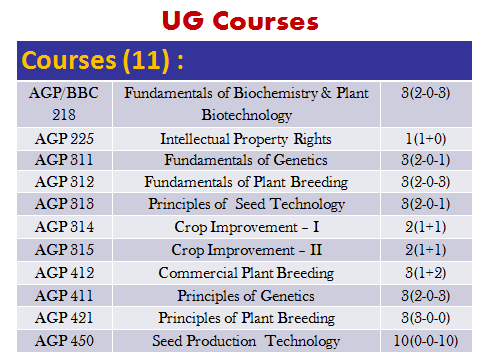Click course code AGP/BBC 218

coord(64,104)
